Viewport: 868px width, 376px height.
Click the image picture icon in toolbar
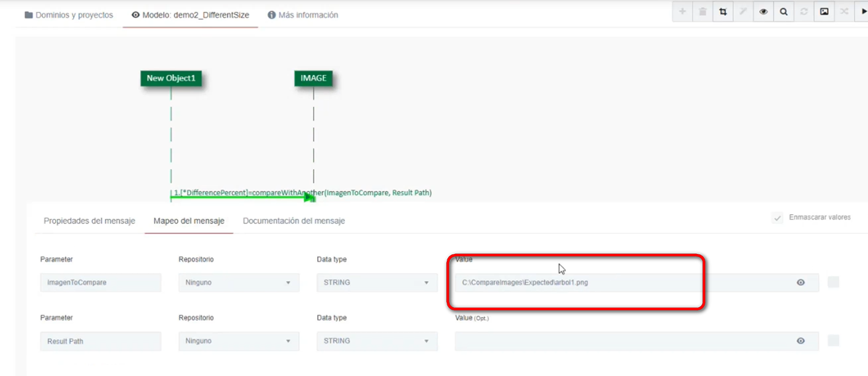click(x=824, y=12)
